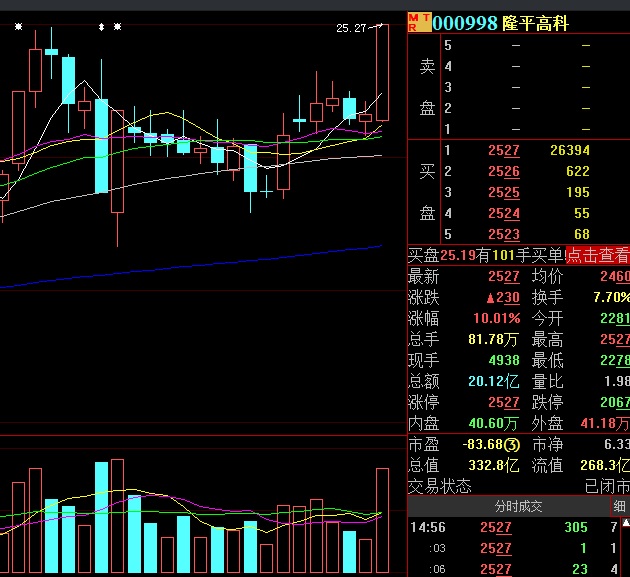Select the buy level 1 price 2527
630x577 pixels.
503,150
